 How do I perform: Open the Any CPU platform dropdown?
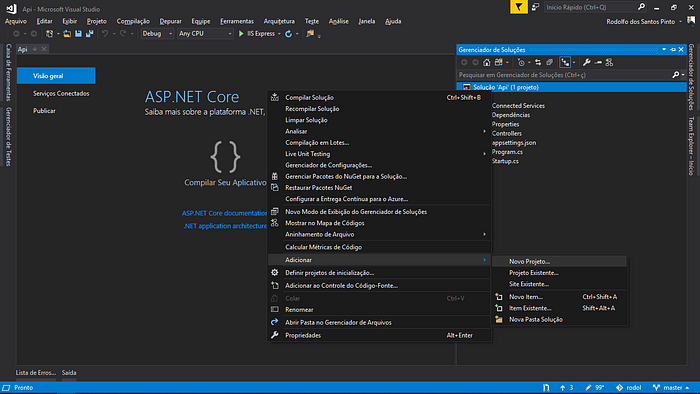pos(205,33)
